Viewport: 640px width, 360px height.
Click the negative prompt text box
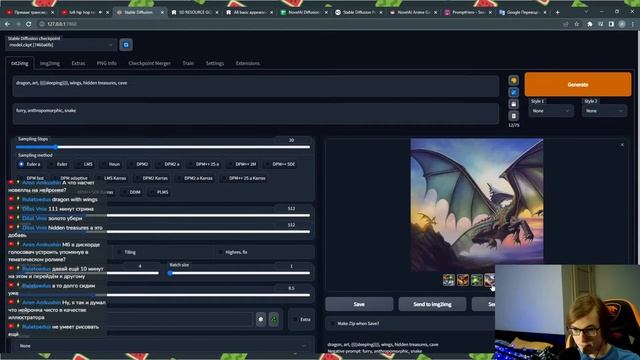256,113
